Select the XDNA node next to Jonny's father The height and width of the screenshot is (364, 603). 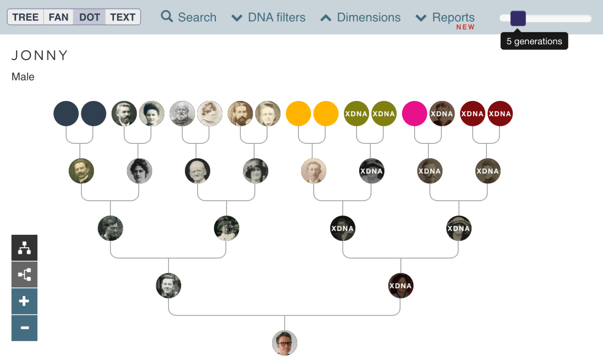point(401,285)
